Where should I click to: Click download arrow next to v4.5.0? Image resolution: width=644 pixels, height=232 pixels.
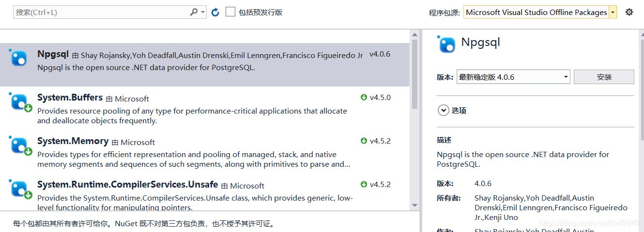coord(364,97)
